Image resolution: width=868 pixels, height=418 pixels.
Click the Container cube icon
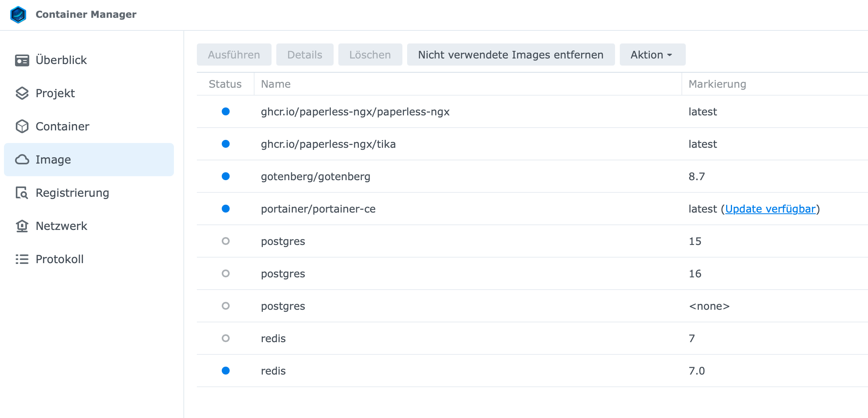(x=22, y=126)
